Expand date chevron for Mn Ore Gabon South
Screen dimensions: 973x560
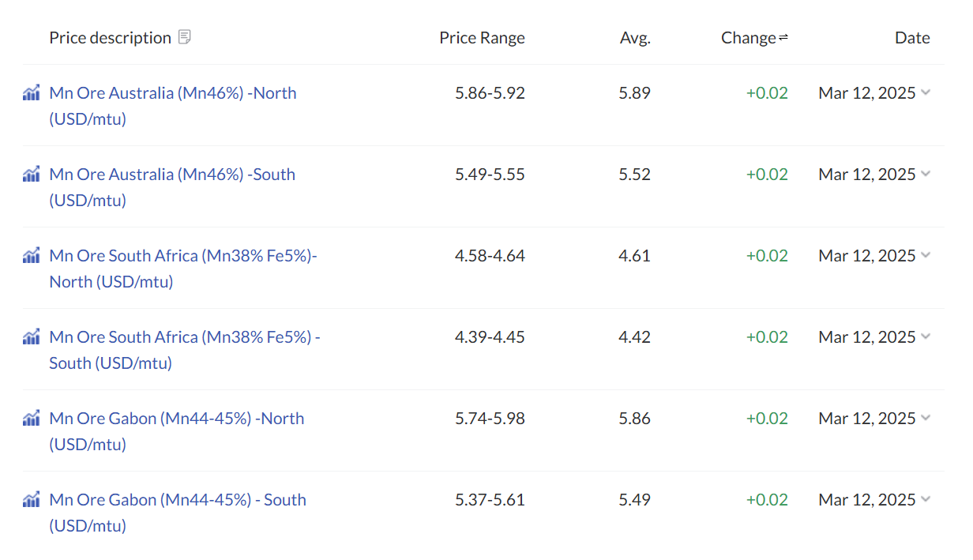tap(926, 499)
